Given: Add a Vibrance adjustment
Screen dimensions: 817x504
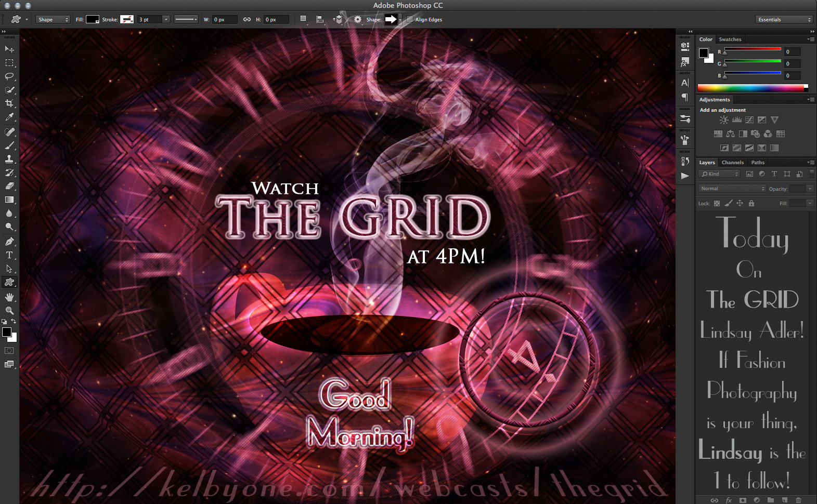Looking at the screenshot, I should (774, 120).
